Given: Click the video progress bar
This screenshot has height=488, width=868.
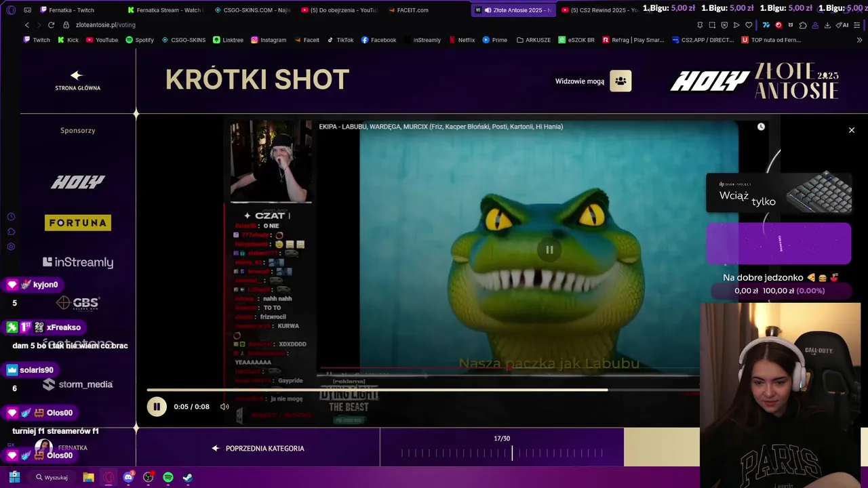Looking at the screenshot, I should 423,390.
